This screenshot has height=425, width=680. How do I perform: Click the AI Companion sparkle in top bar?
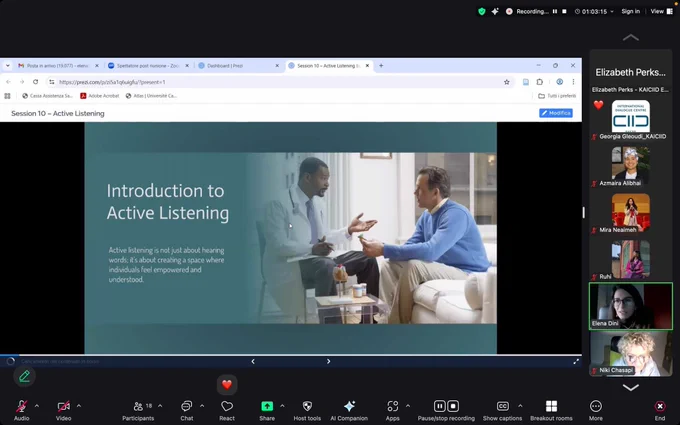pyautogui.click(x=495, y=11)
